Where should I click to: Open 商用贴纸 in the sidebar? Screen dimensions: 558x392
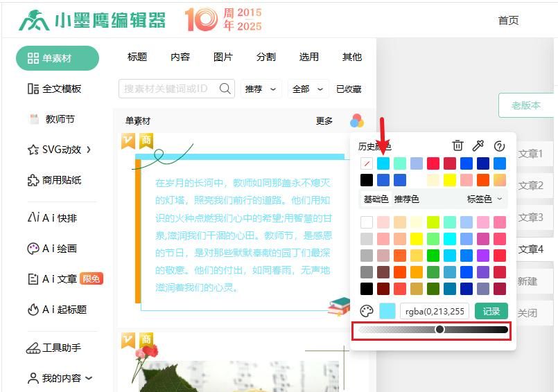coord(55,180)
